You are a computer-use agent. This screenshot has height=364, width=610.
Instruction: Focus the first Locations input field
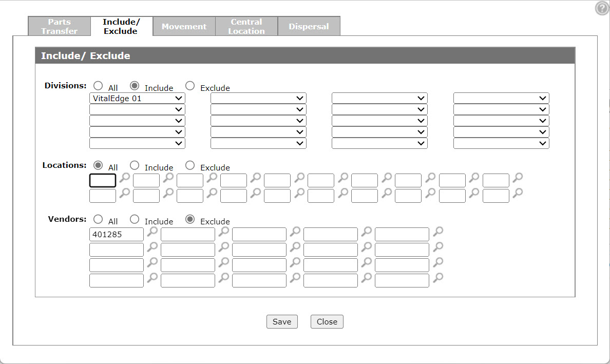pyautogui.click(x=103, y=180)
